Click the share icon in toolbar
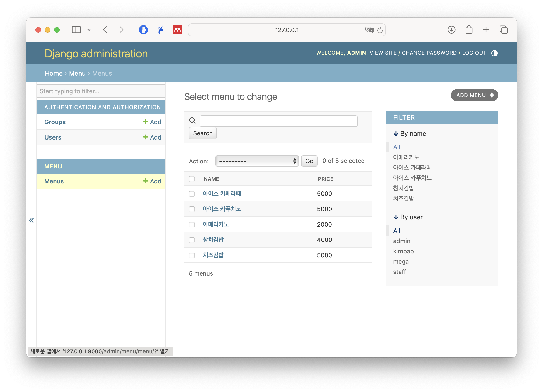 [469, 30]
